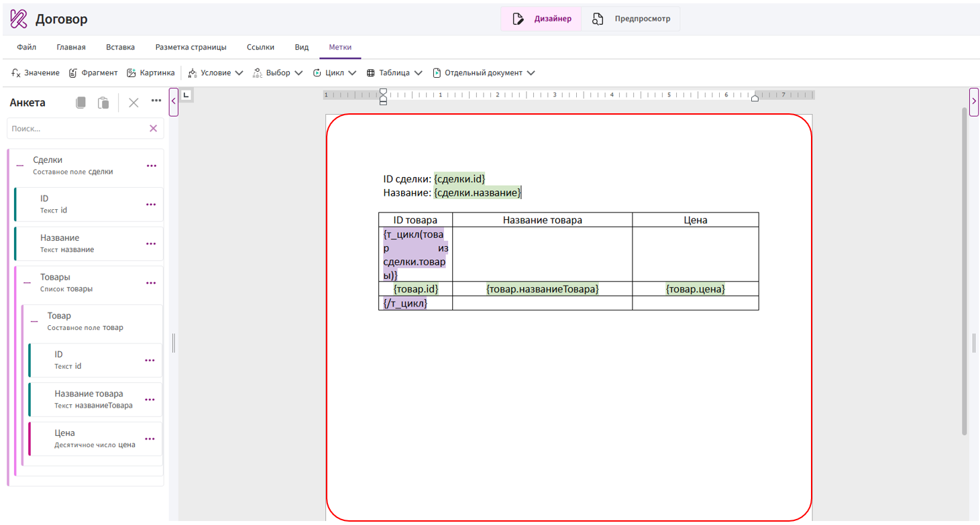This screenshot has height=525, width=980.
Task: Open the Вставка tab
Action: [x=120, y=47]
